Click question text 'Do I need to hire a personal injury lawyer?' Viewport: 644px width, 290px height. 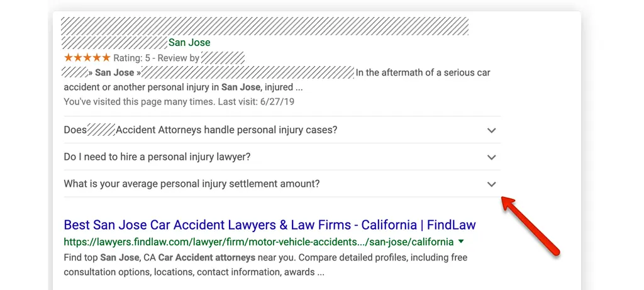(x=157, y=157)
